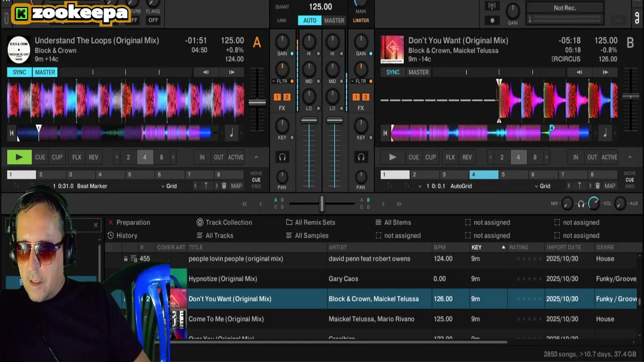The image size is (644, 362).
Task: Tempo bend up arrow on deck A
Action: coord(231,72)
